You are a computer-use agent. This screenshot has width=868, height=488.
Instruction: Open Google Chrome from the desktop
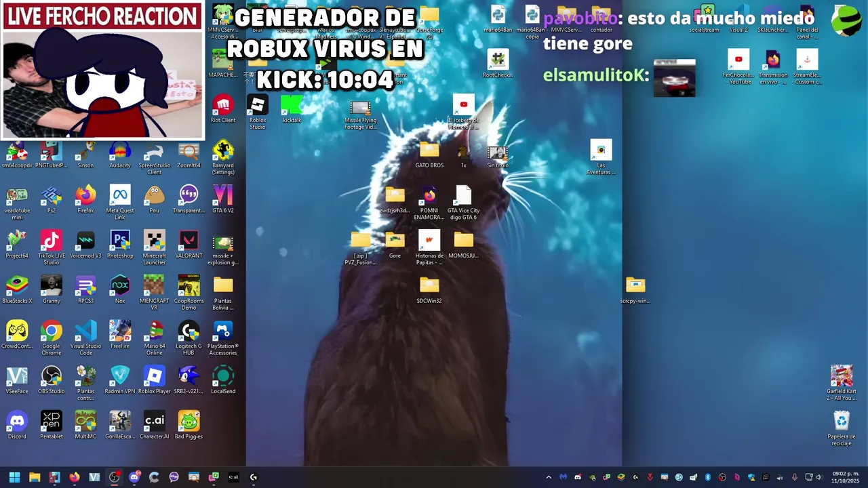click(52, 339)
